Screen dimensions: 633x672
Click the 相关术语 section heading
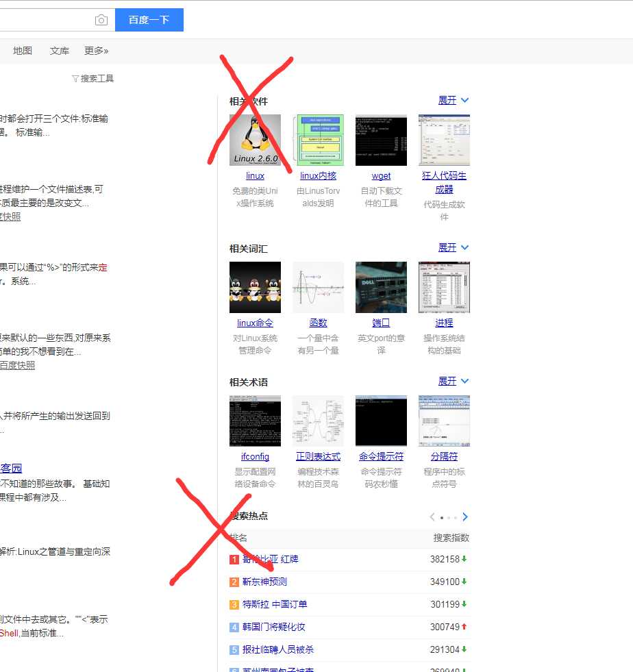pyautogui.click(x=249, y=382)
